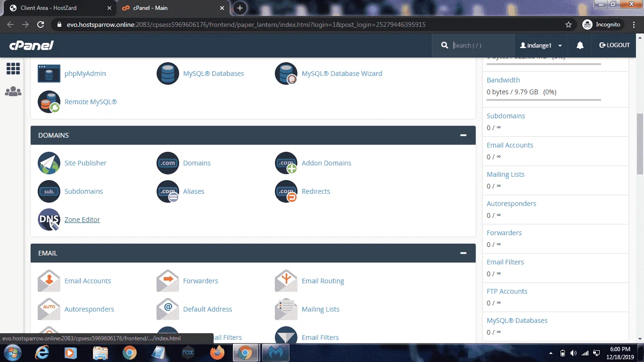Open the indange1 user dropdown

pyautogui.click(x=541, y=45)
